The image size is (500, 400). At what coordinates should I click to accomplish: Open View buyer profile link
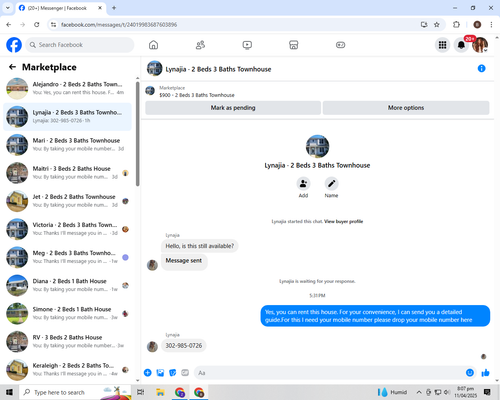[x=343, y=221]
